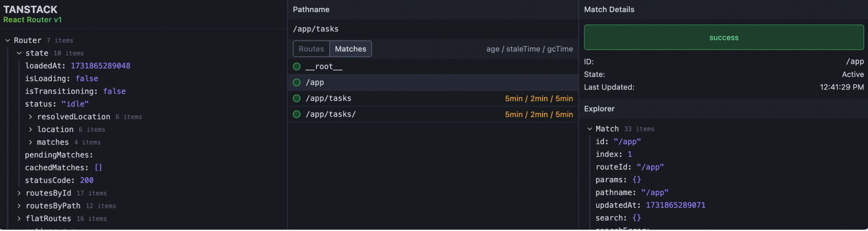868x231 pixels.
Task: Open the __root__ match row
Action: coord(396,67)
